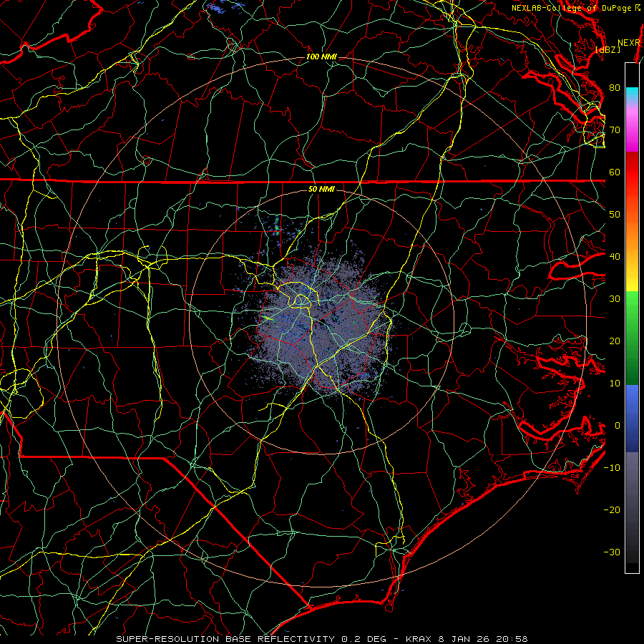This screenshot has height=644, width=644.
Task: Click the -30 value on the dBZ scale
Action: pyautogui.click(x=612, y=552)
